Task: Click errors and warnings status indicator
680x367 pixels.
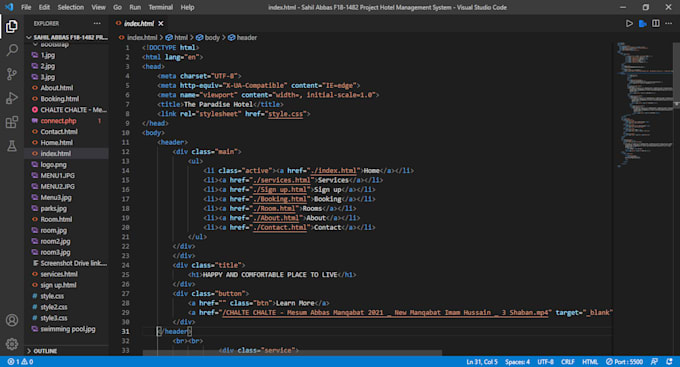Action: pos(20,361)
